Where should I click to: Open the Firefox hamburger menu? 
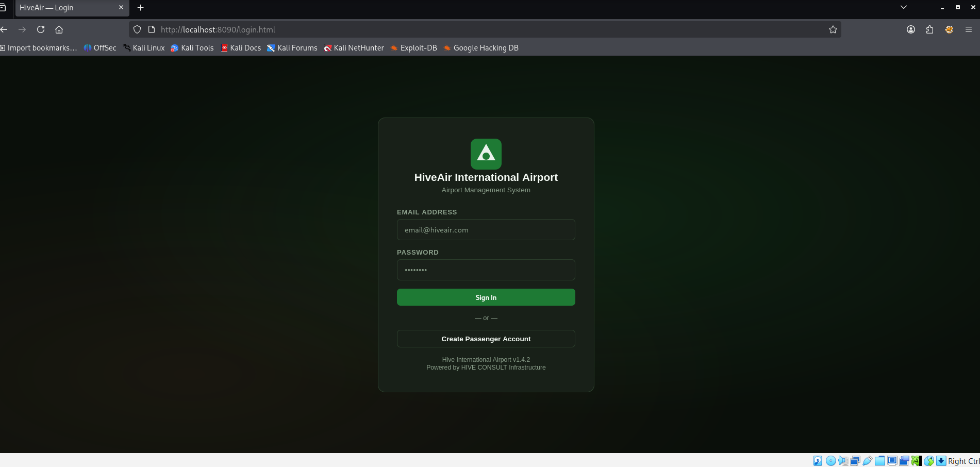tap(969, 29)
